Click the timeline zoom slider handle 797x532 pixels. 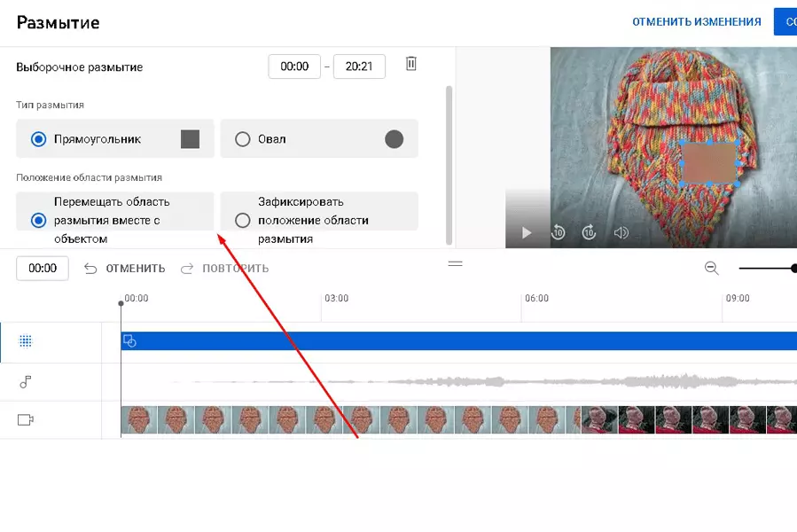click(x=794, y=268)
